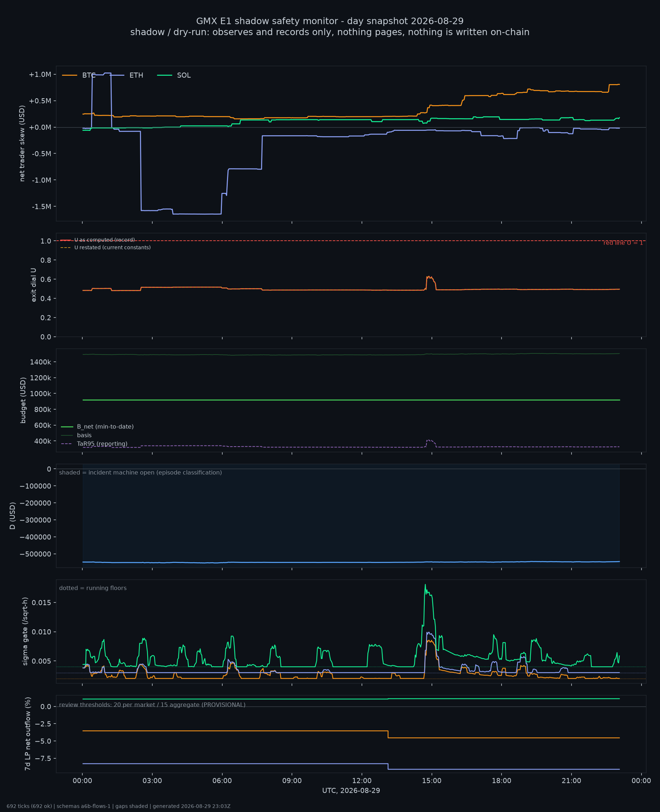
Task: Click the "-1.0M" skew axis tick
Action: click(x=41, y=180)
